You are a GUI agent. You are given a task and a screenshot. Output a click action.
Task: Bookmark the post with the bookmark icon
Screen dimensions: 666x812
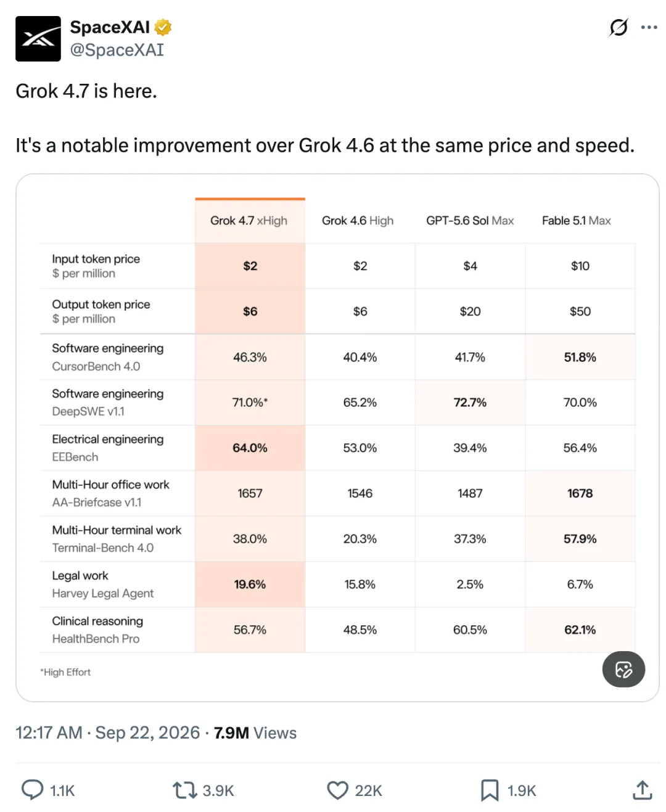[490, 790]
